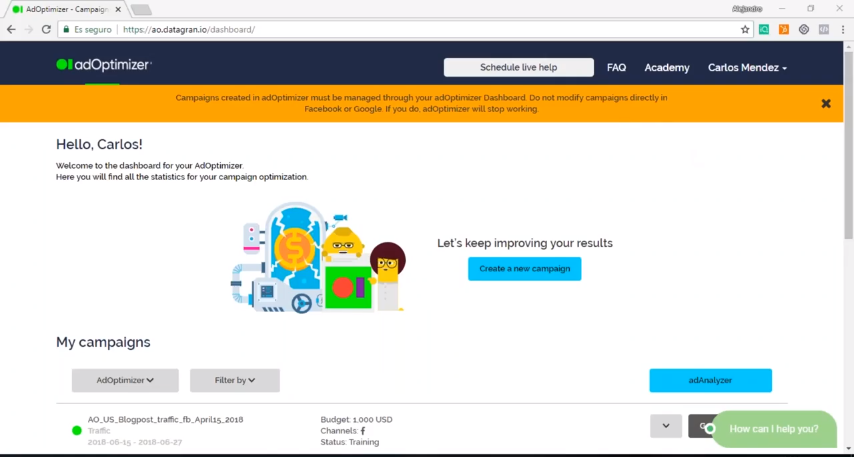The image size is (857, 457).
Task: Click the 'Hello, Carlos!' heading
Action: 99,144
